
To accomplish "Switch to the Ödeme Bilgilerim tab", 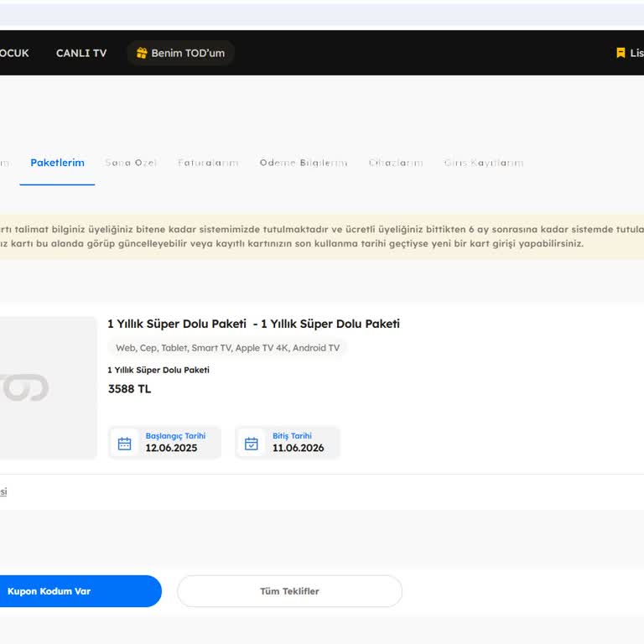I will [303, 163].
